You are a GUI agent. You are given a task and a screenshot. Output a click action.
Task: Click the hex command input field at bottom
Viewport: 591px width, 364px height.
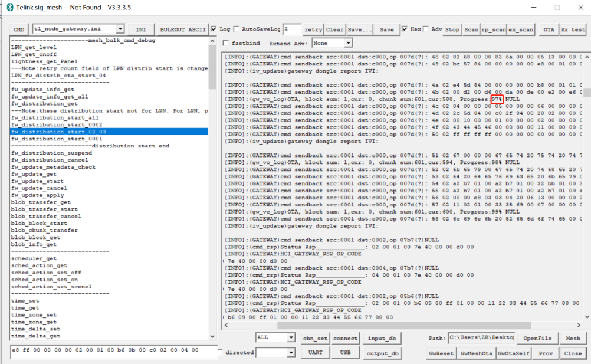tap(114, 351)
